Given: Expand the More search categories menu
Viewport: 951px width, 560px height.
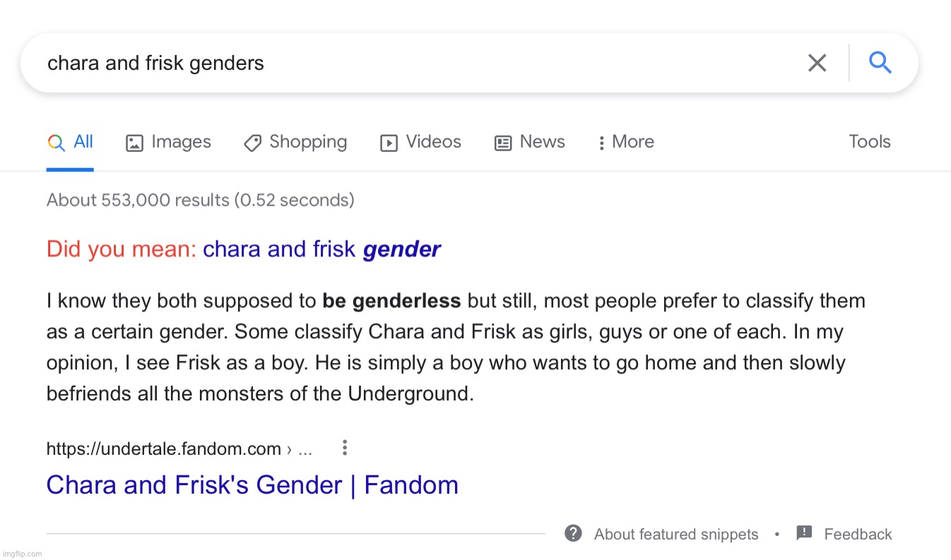Looking at the screenshot, I should pyautogui.click(x=626, y=142).
